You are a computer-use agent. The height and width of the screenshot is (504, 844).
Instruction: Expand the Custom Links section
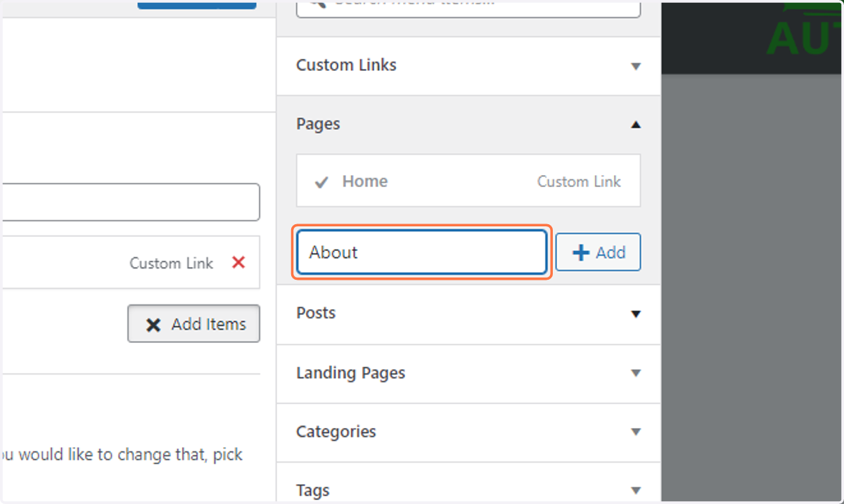tap(468, 65)
